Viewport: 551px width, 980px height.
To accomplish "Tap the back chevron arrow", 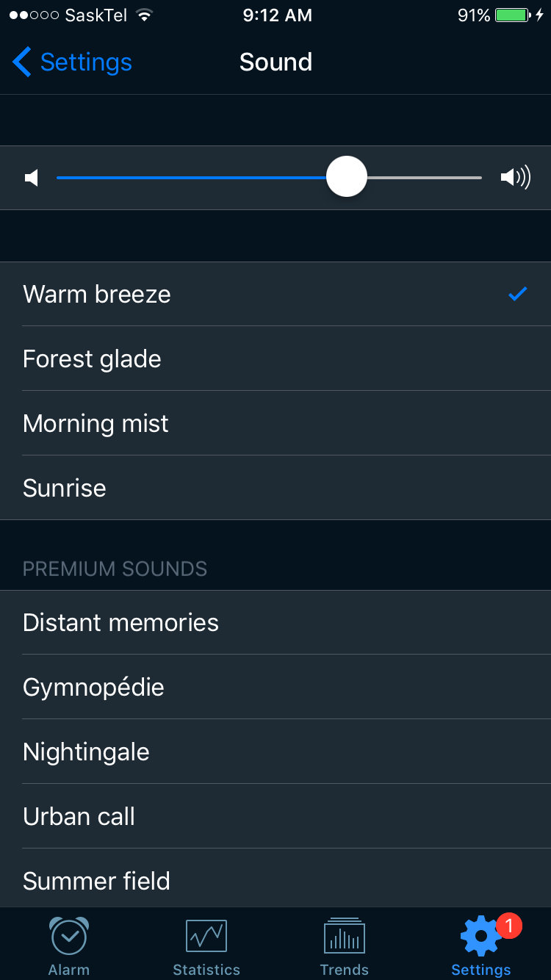I will tap(22, 62).
